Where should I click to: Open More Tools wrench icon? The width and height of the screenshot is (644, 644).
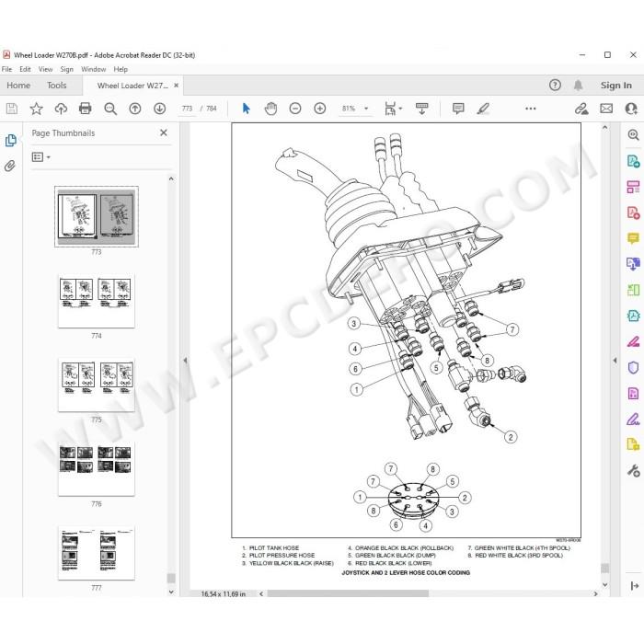pyautogui.click(x=633, y=471)
